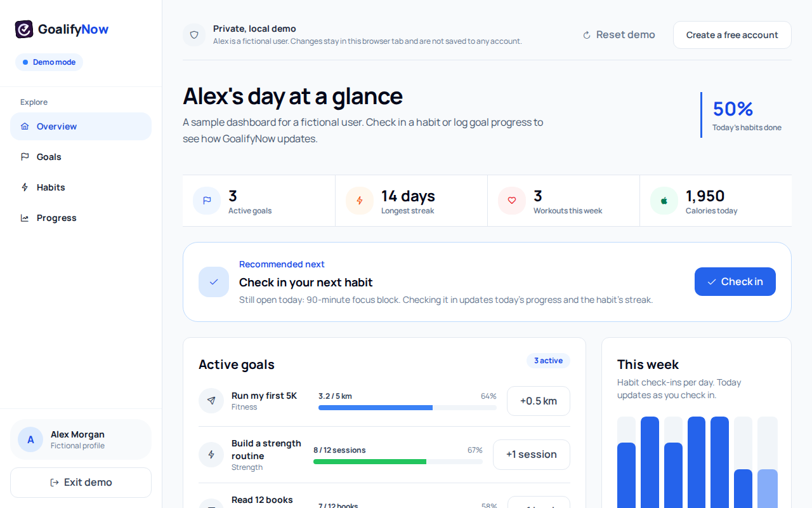Open the Progress section
812x508 pixels.
(x=81, y=218)
